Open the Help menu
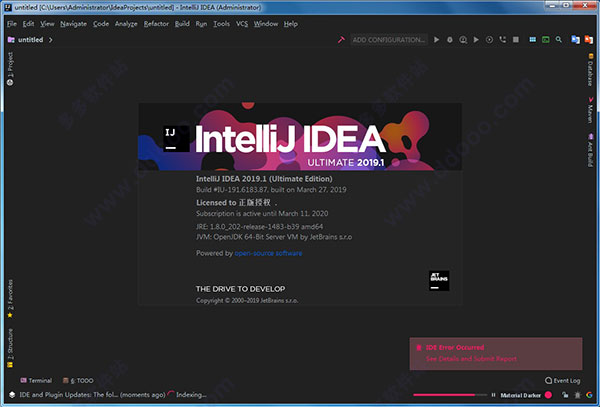The height and width of the screenshot is (407, 600). (291, 24)
